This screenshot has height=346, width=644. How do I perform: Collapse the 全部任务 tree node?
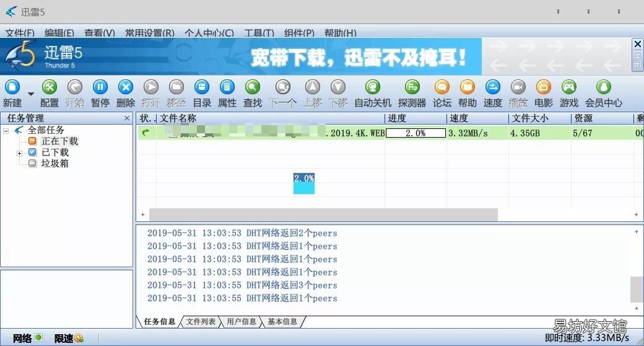click(6, 131)
